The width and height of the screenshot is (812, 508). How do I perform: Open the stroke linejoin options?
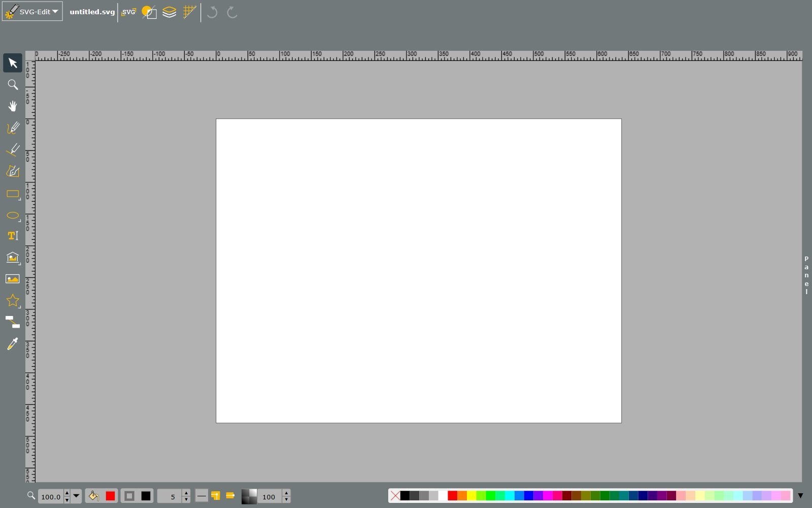[x=216, y=496]
